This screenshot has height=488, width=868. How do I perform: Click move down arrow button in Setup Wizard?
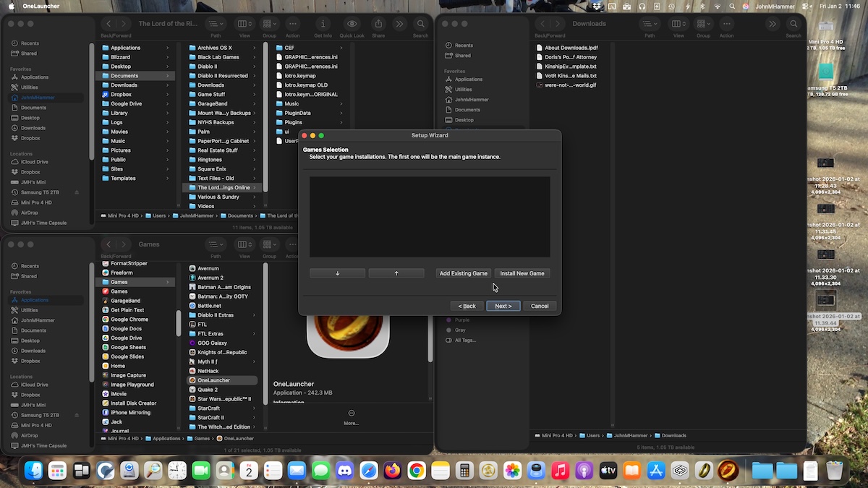tap(338, 273)
